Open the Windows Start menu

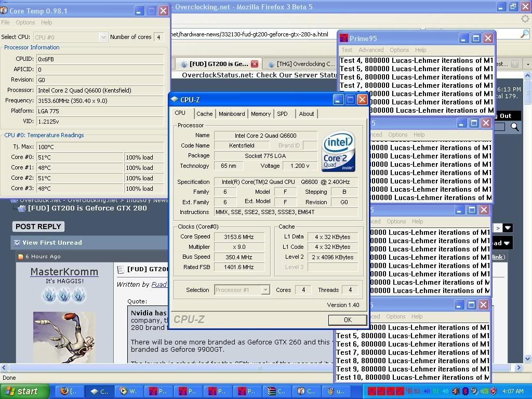point(24,391)
